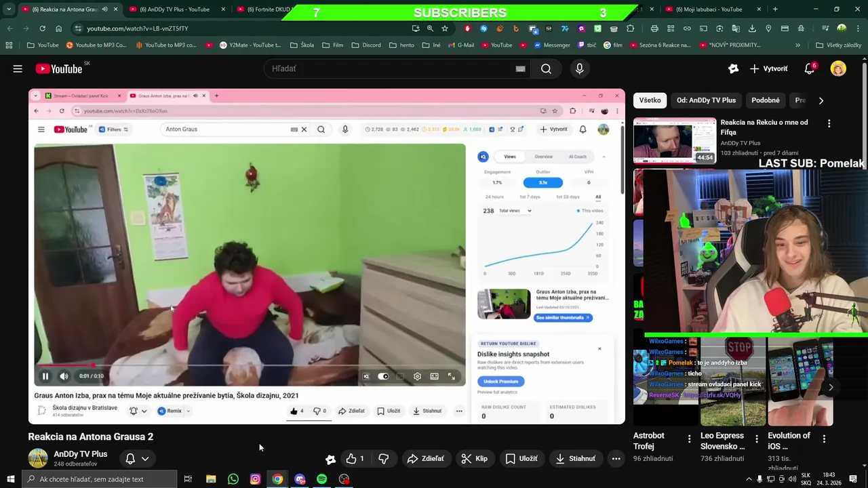Open File Explorer from the taskbar
868x488 pixels.
click(211, 479)
